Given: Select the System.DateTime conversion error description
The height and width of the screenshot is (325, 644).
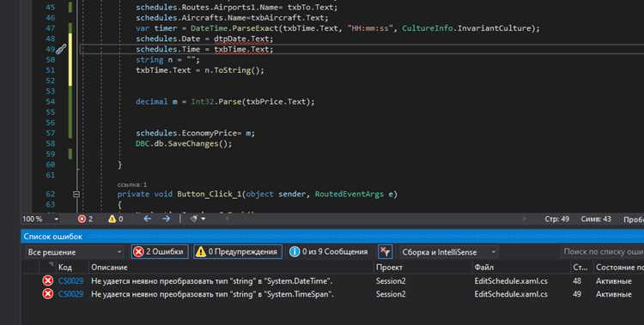Looking at the screenshot, I should click(212, 281).
